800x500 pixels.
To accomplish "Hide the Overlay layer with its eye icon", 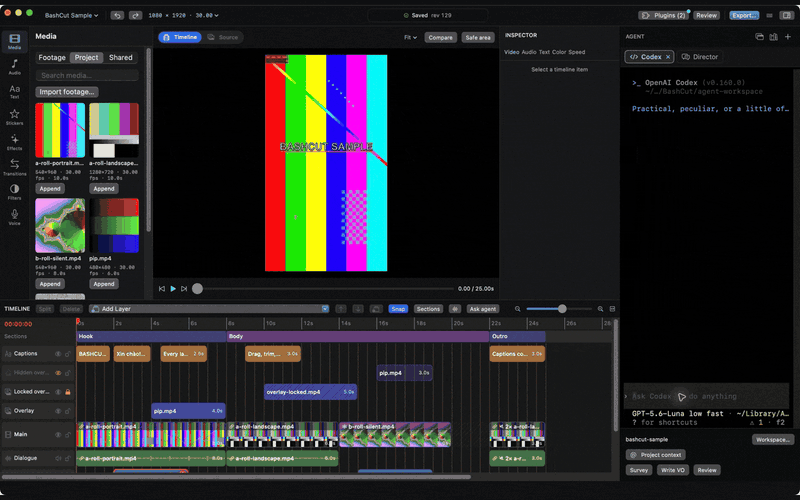I will tap(58, 411).
